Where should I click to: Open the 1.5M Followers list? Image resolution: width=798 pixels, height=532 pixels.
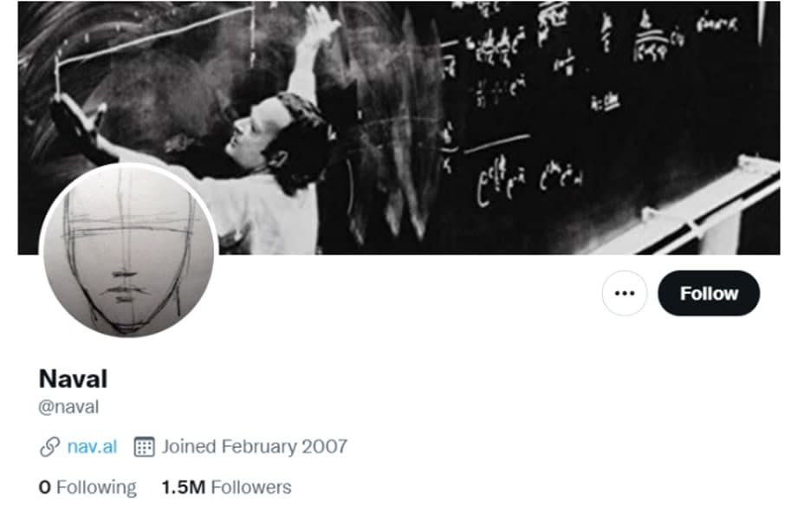pyautogui.click(x=226, y=487)
